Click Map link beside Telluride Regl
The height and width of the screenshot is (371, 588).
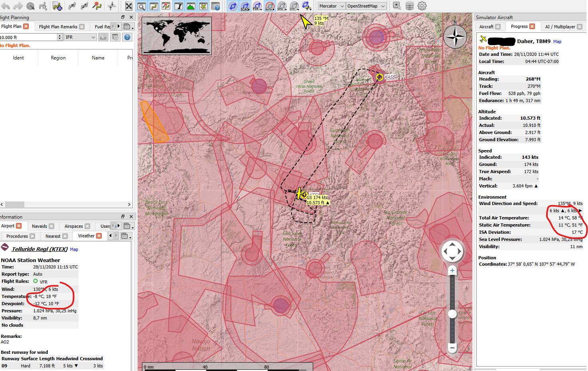point(74,249)
